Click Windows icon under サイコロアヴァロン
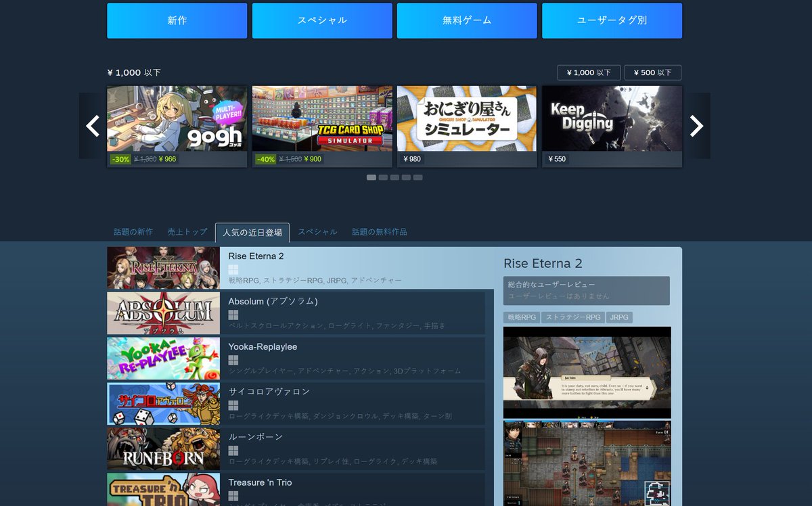The height and width of the screenshot is (506, 812). pyautogui.click(x=233, y=406)
